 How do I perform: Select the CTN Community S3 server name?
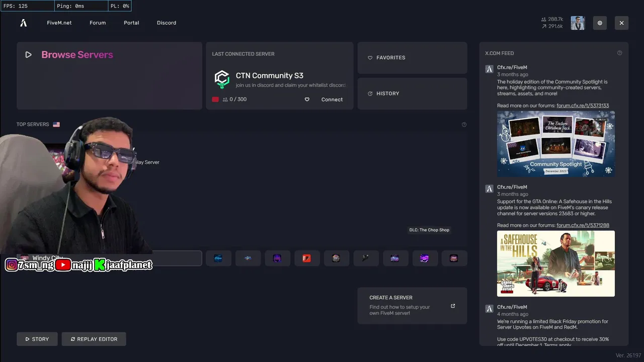pyautogui.click(x=270, y=75)
